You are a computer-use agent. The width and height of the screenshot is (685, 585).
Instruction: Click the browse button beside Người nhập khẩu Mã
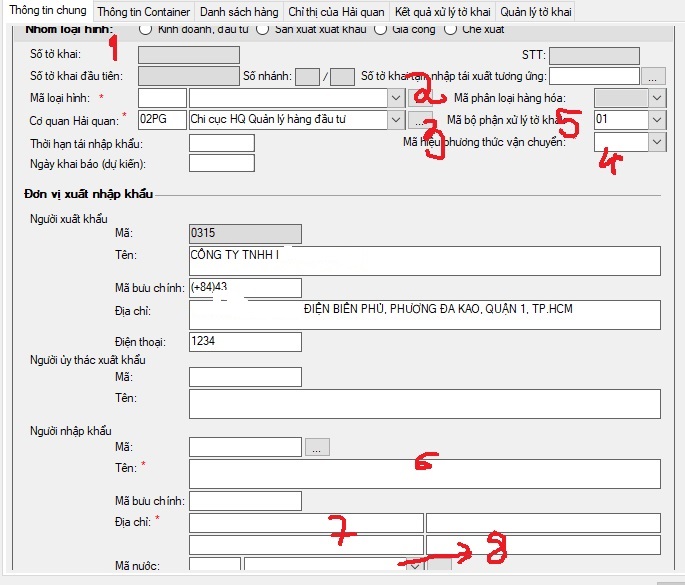tap(317, 447)
